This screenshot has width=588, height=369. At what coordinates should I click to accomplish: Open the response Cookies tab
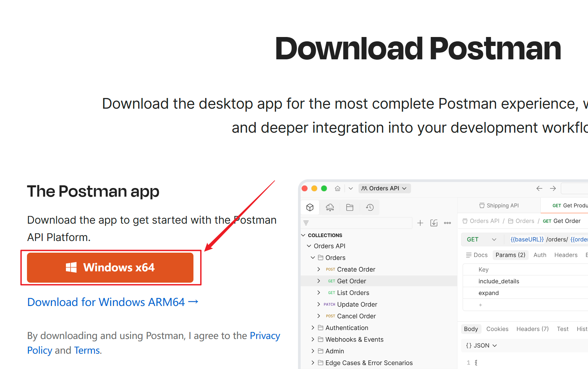497,329
